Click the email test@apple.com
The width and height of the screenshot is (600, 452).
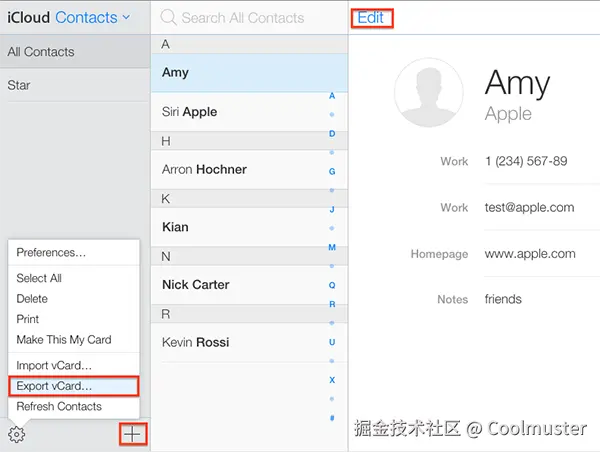[529, 207]
